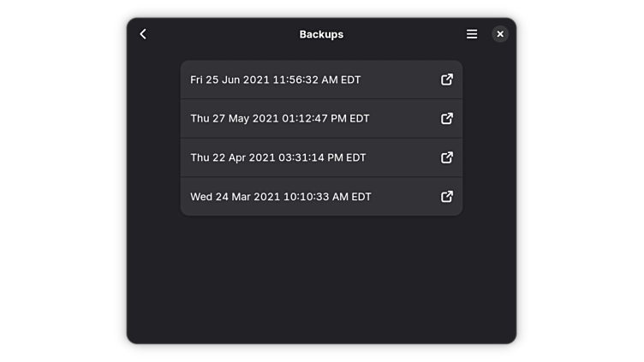Go back using the header arrow
This screenshot has height=362, width=644.
click(143, 34)
